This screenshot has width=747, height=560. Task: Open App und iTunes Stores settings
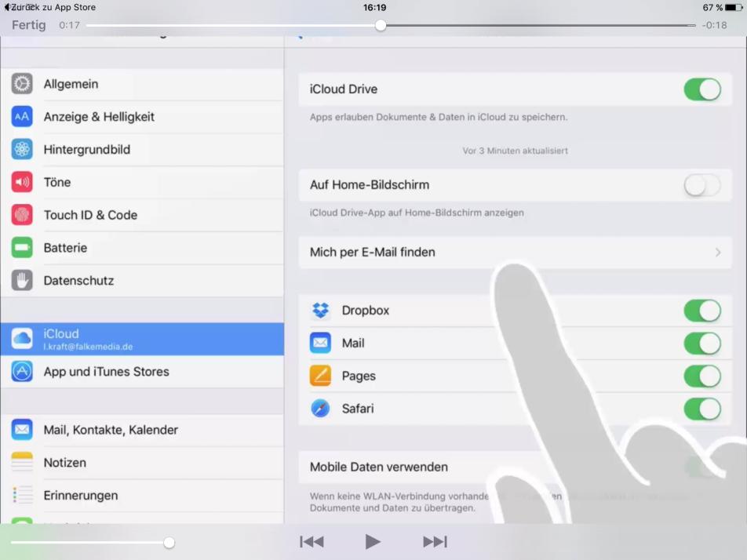point(142,372)
